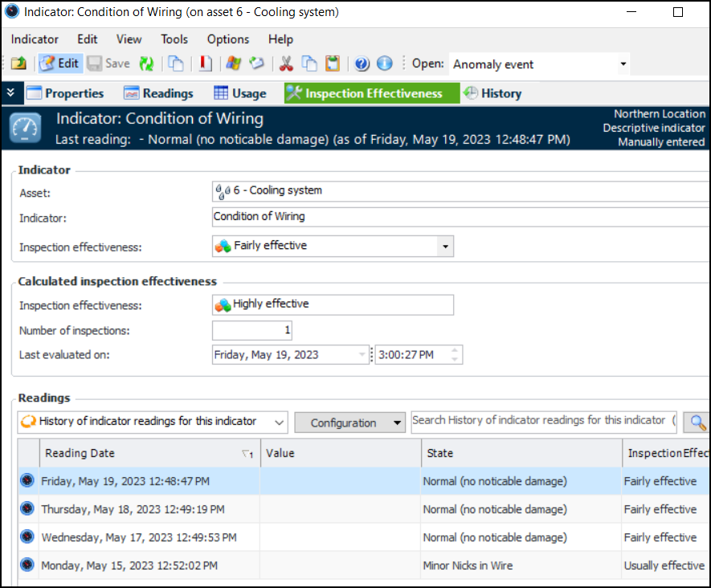Toggle Edit mode in the toolbar
Image resolution: width=711 pixels, height=588 pixels.
(x=59, y=64)
